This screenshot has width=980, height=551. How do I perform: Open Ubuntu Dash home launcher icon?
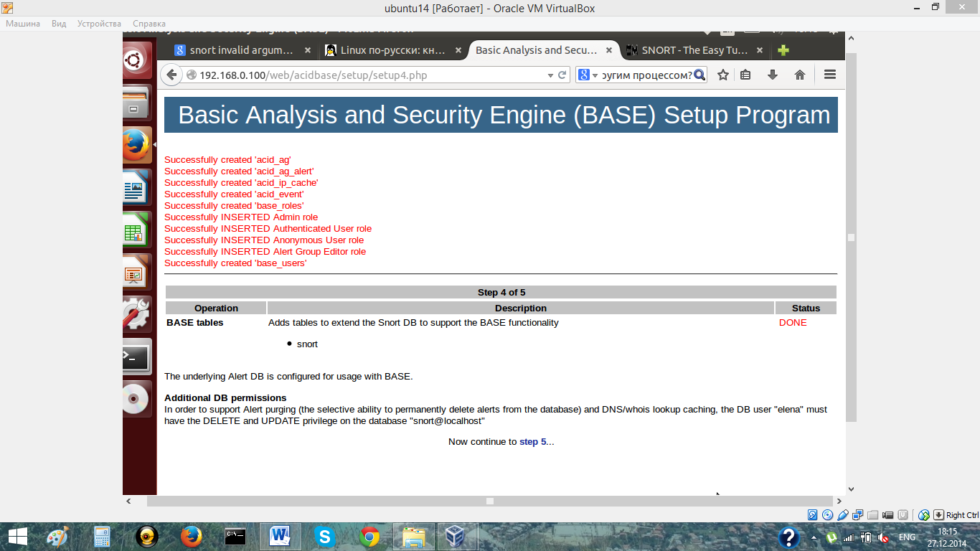pyautogui.click(x=137, y=61)
